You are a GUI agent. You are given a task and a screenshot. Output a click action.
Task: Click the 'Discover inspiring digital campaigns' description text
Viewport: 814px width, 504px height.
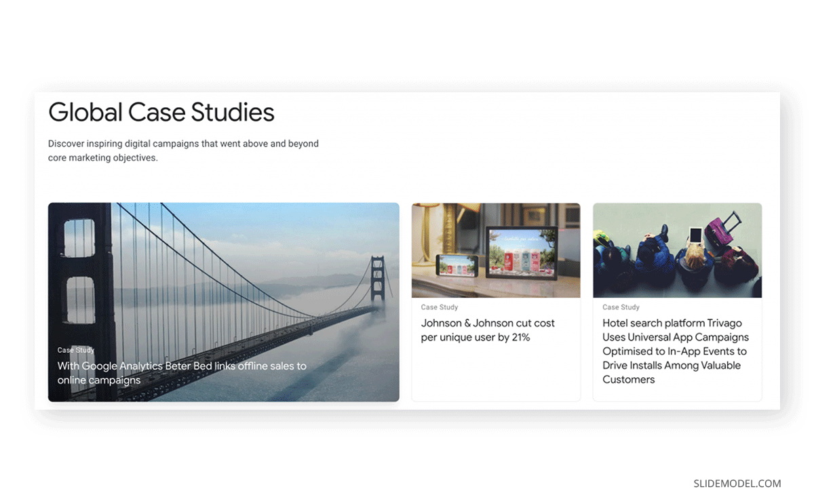183,151
